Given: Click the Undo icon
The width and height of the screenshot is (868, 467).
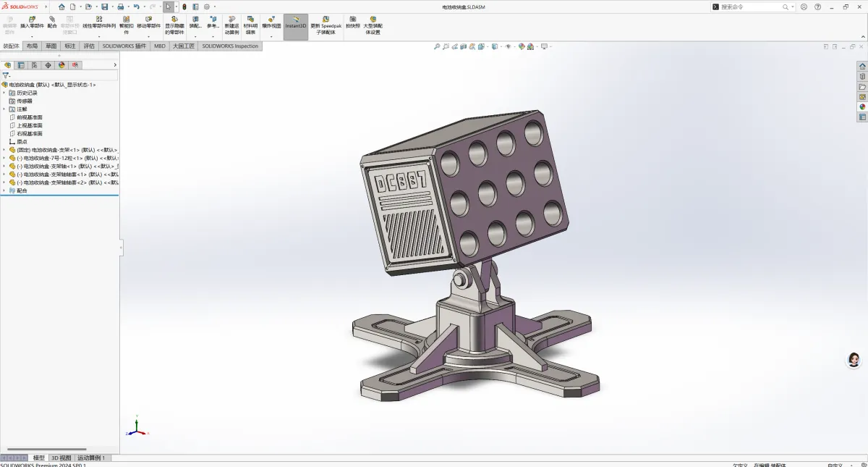Looking at the screenshot, I should 136,7.
